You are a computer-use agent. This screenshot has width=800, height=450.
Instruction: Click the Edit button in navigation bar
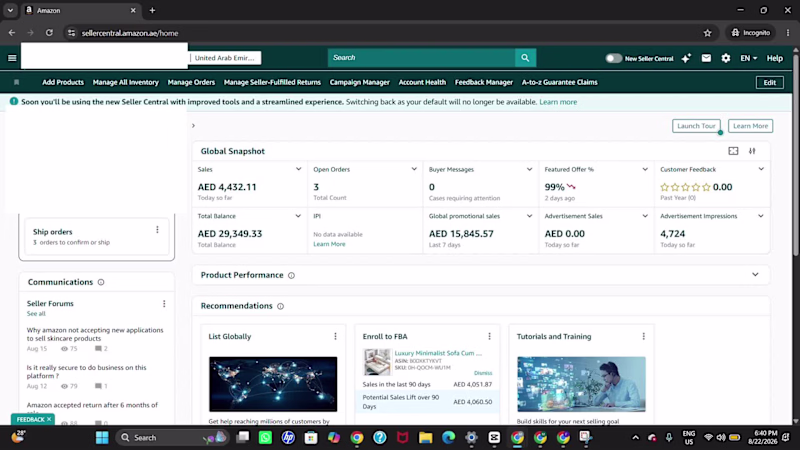pos(769,83)
